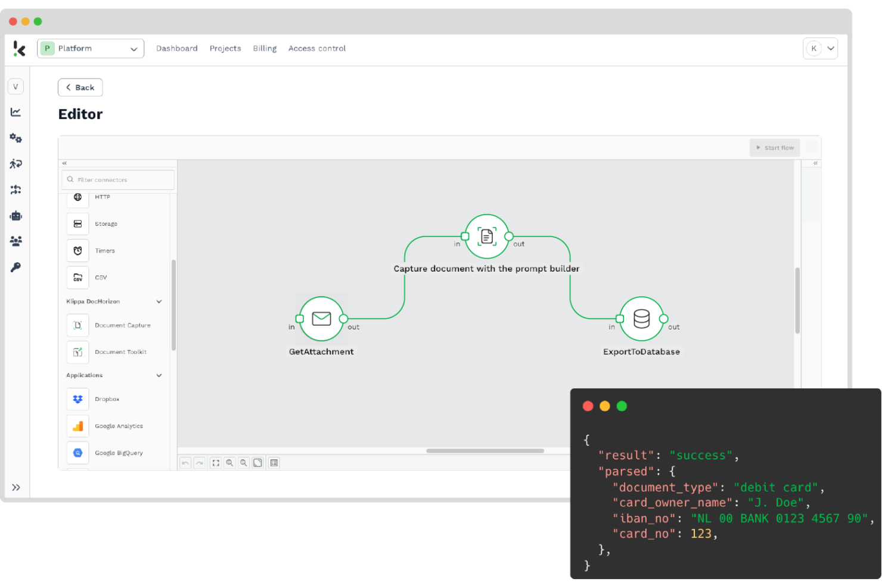882x588 pixels.
Task: Zoom in on the flow canvas
Action: (x=229, y=462)
